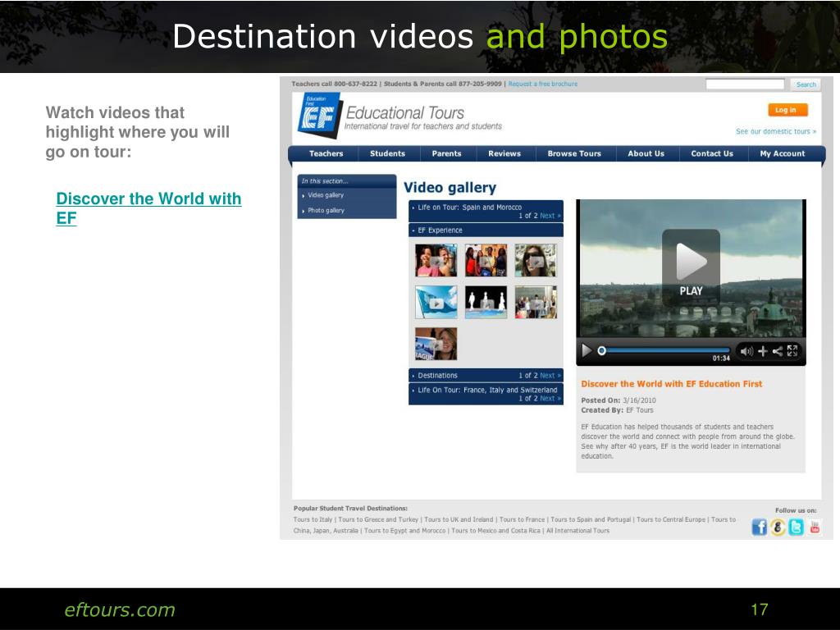The width and height of the screenshot is (840, 630).
Task: Click the large PLAY overlay on the video
Action: tap(691, 266)
